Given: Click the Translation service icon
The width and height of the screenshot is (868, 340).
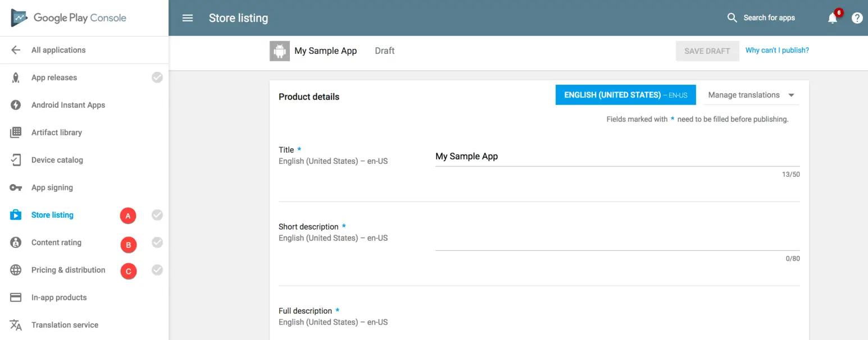Looking at the screenshot, I should 16,325.
